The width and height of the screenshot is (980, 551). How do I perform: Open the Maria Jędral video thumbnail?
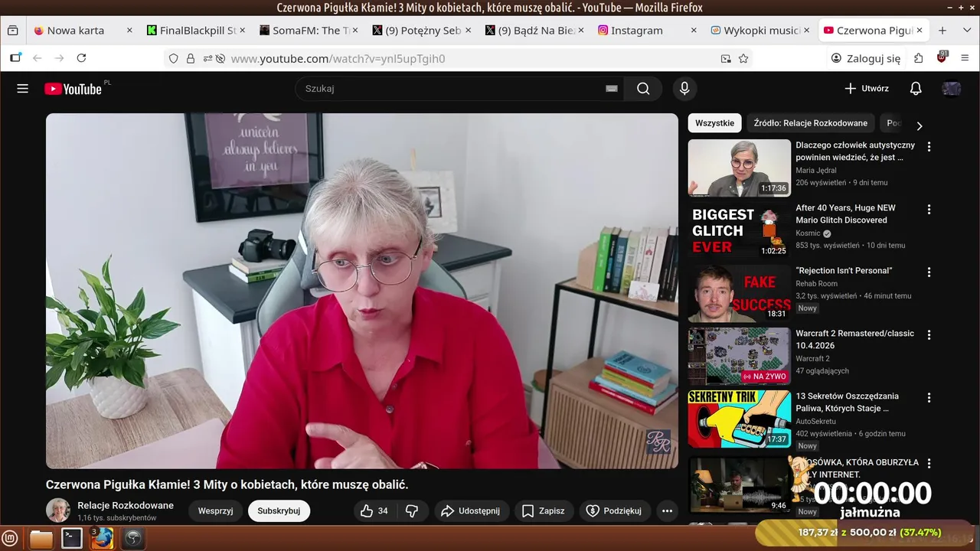[739, 168]
